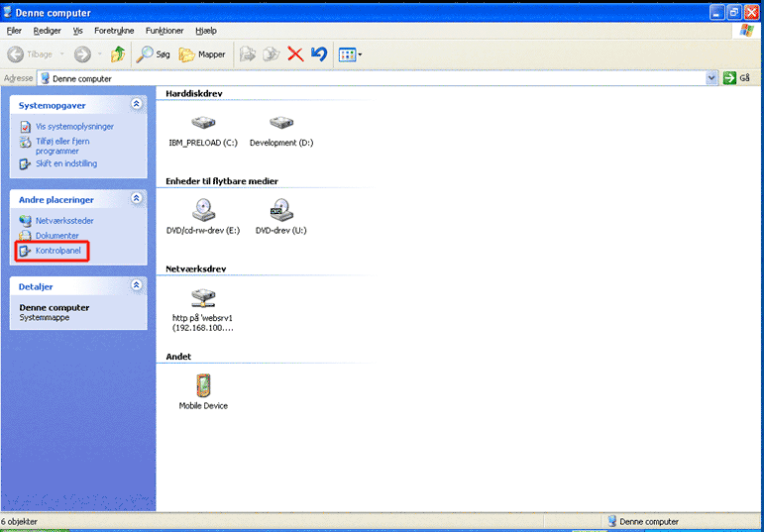This screenshot has width=764, height=532.
Task: Click the Kontrolpanel icon
Action: coord(26,252)
